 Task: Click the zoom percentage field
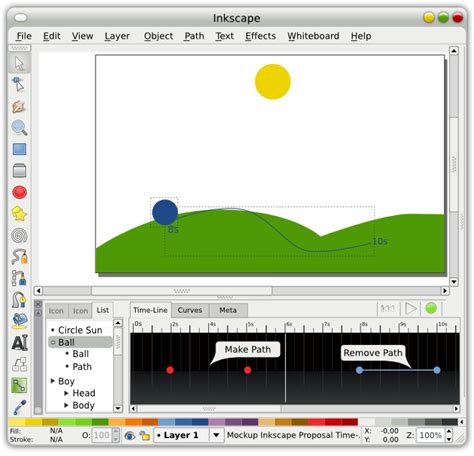pos(430,435)
